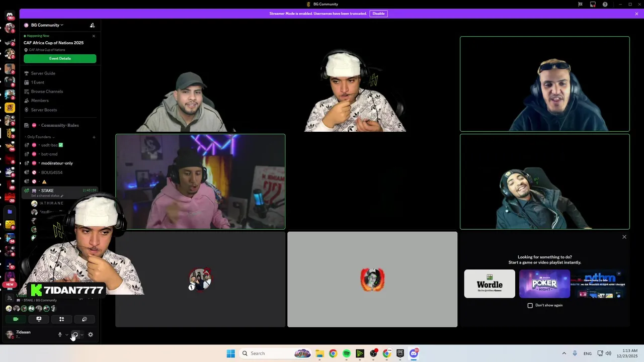Open the Activities launcher button
Viewport: 644px width, 362px height.
pyautogui.click(x=61, y=319)
